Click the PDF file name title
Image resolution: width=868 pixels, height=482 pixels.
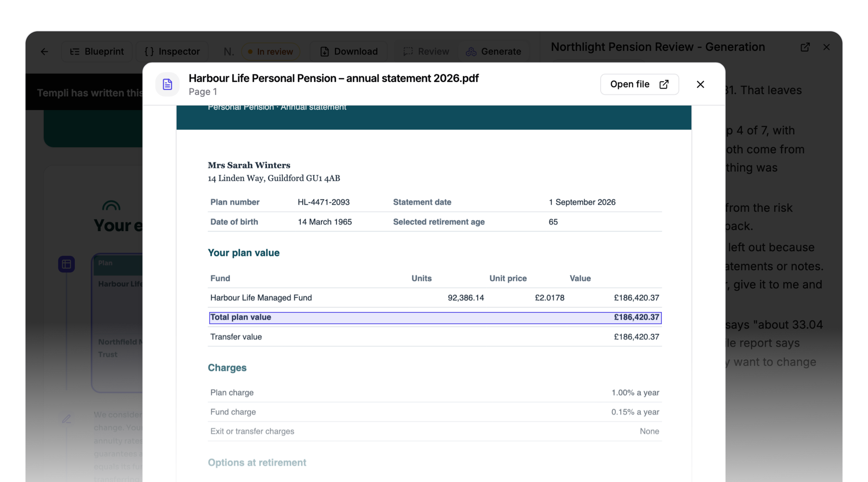coord(333,78)
